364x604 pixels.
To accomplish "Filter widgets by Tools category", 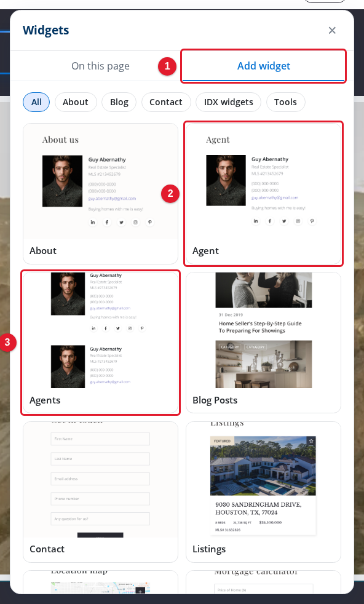I will (x=285, y=102).
